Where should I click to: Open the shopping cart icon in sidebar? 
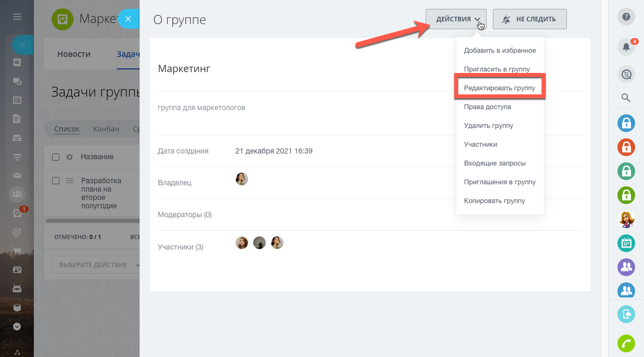pos(17,251)
